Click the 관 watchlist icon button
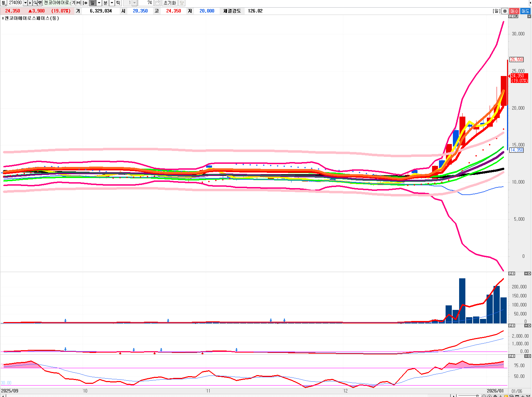 coord(40,3)
